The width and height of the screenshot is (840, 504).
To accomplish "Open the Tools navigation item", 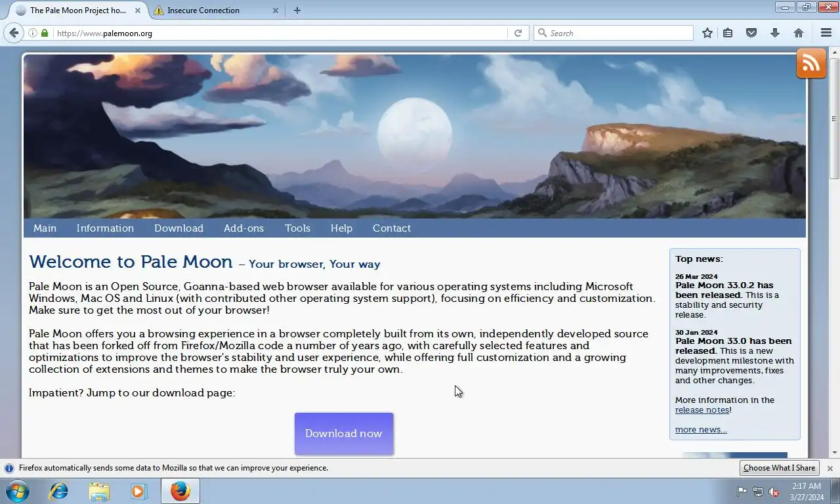I will [297, 228].
